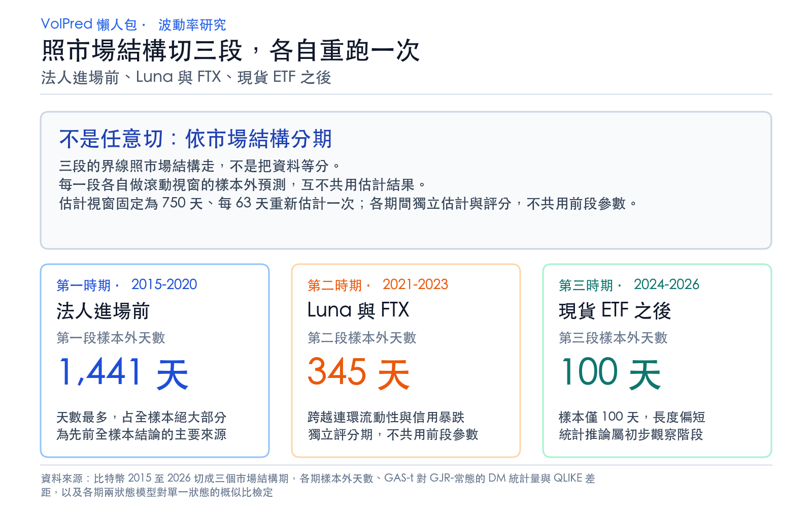Click the value '345 天'
This screenshot has width=812, height=508.
pos(359,373)
